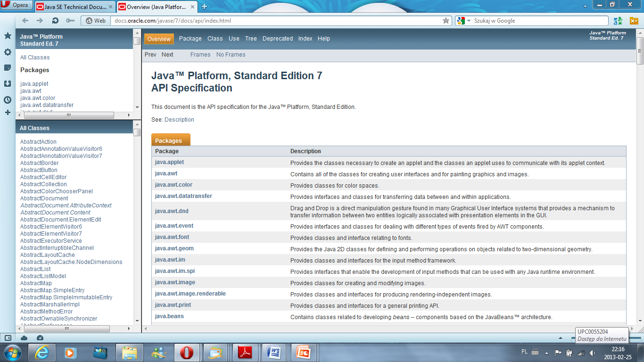
Task: Reload the current page
Action: pyautogui.click(x=55, y=21)
